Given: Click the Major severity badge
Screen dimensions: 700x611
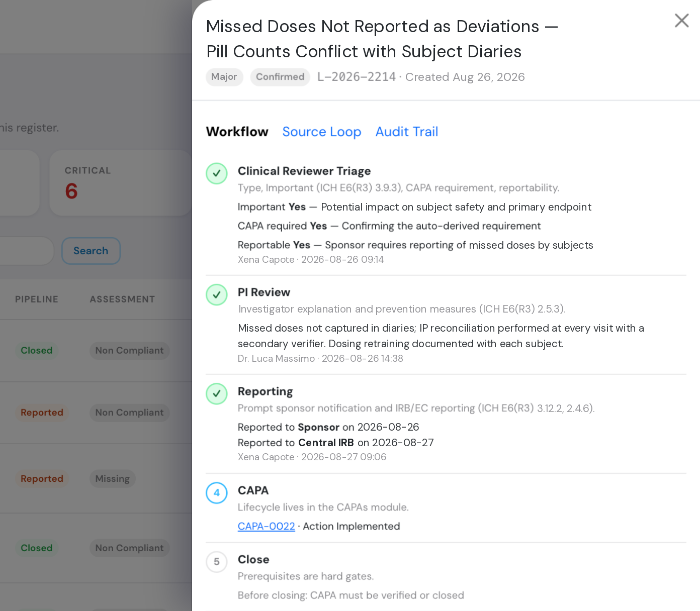Looking at the screenshot, I should 224,77.
